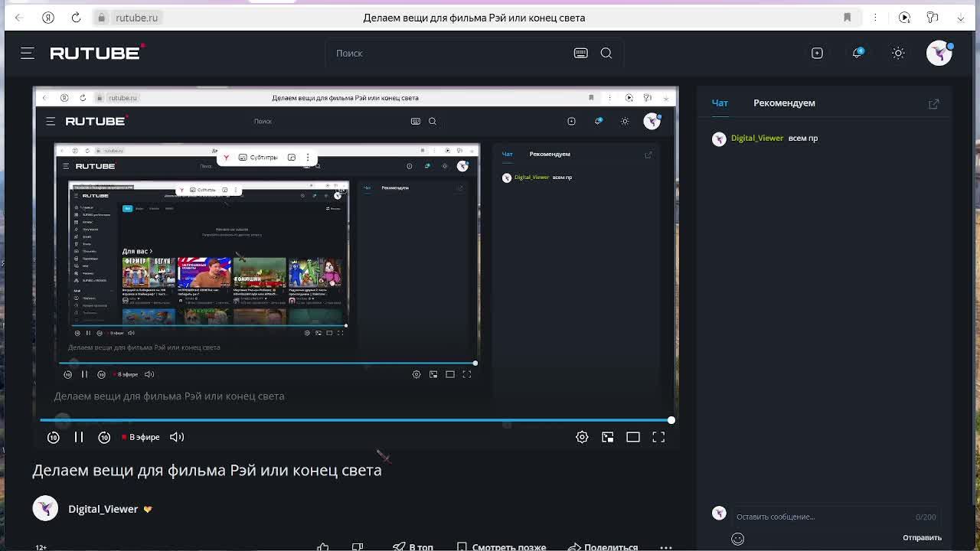Viewport: 980px width, 551px height.
Task: Open the notifications bell
Action: (x=857, y=53)
